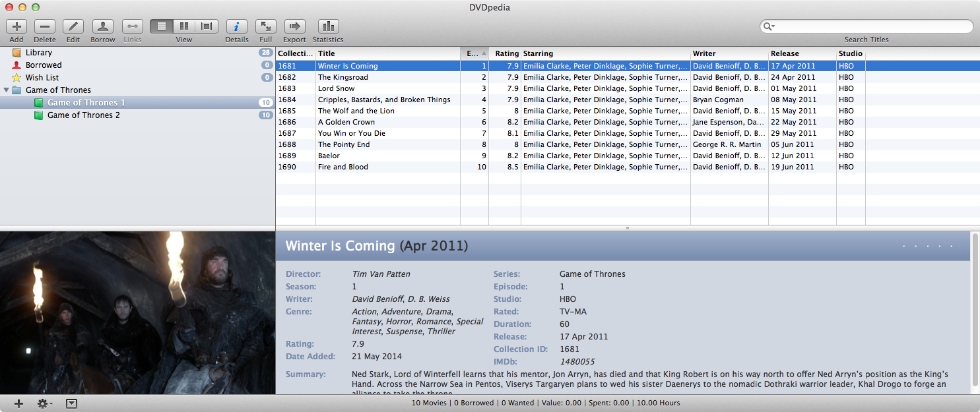Select Library in the sidebar
The width and height of the screenshot is (980, 412).
click(137, 53)
